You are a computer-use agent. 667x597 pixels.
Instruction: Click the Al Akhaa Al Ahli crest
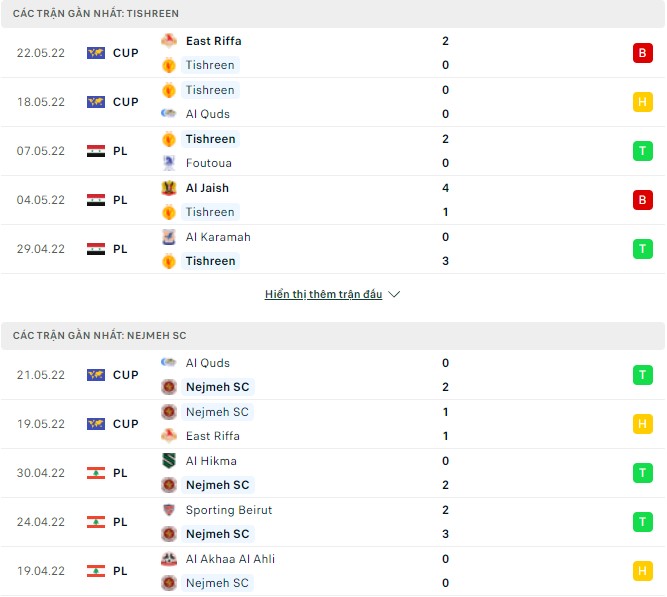[169, 559]
